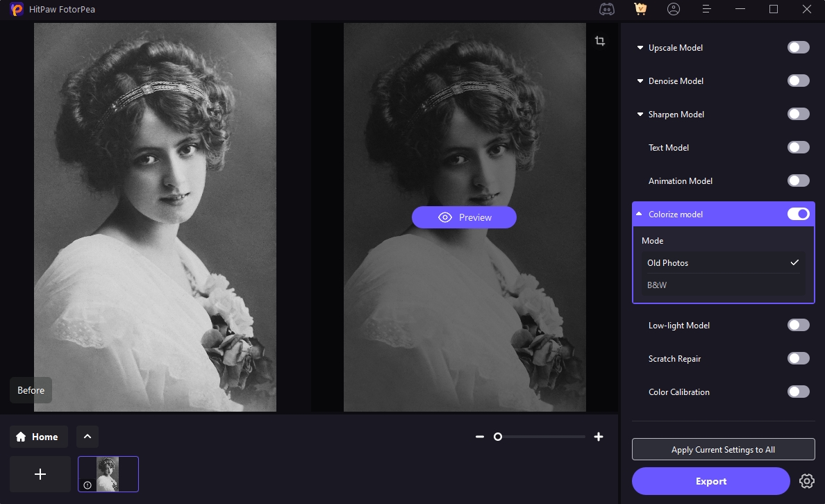Add a new image with plus tile
This screenshot has width=825, height=504.
click(x=40, y=474)
